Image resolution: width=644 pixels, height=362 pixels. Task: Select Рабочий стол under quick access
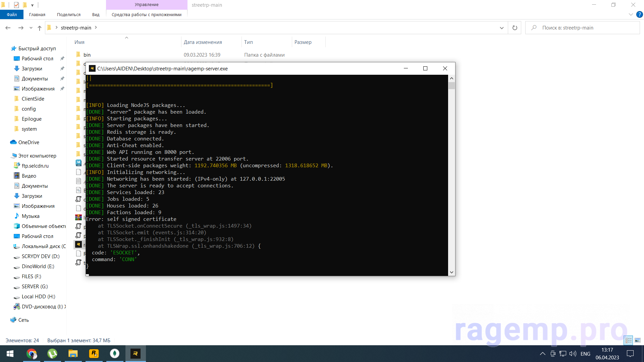coord(37,59)
